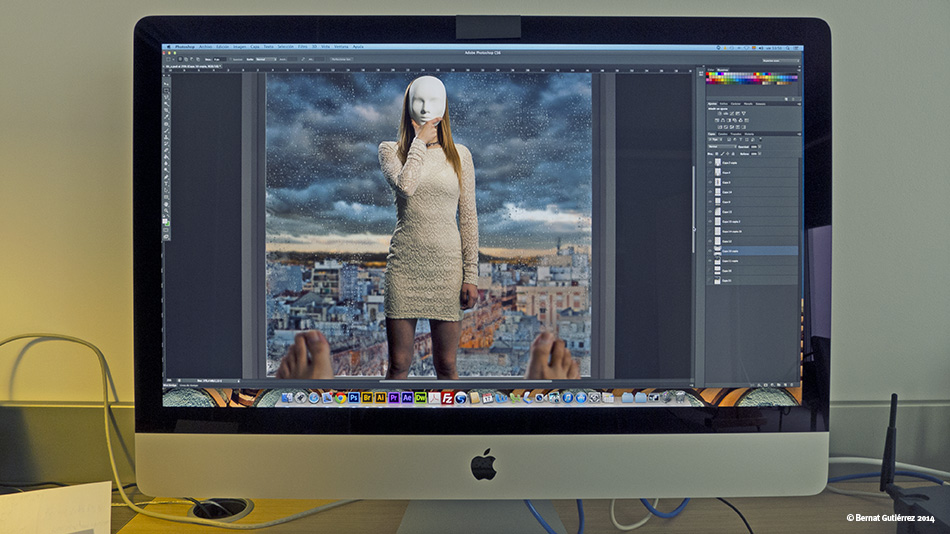Open After Effects from the Dock
This screenshot has width=950, height=534.
point(407,398)
